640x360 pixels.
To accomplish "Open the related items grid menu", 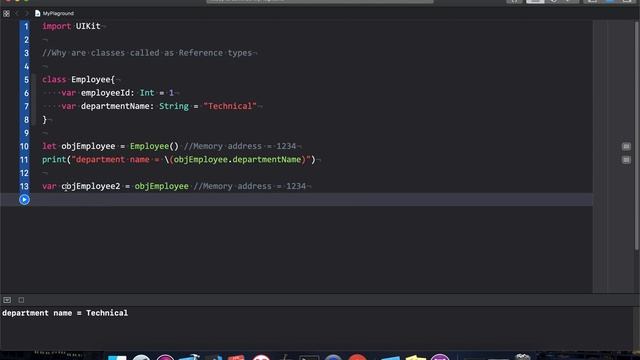I will click(x=6, y=13).
